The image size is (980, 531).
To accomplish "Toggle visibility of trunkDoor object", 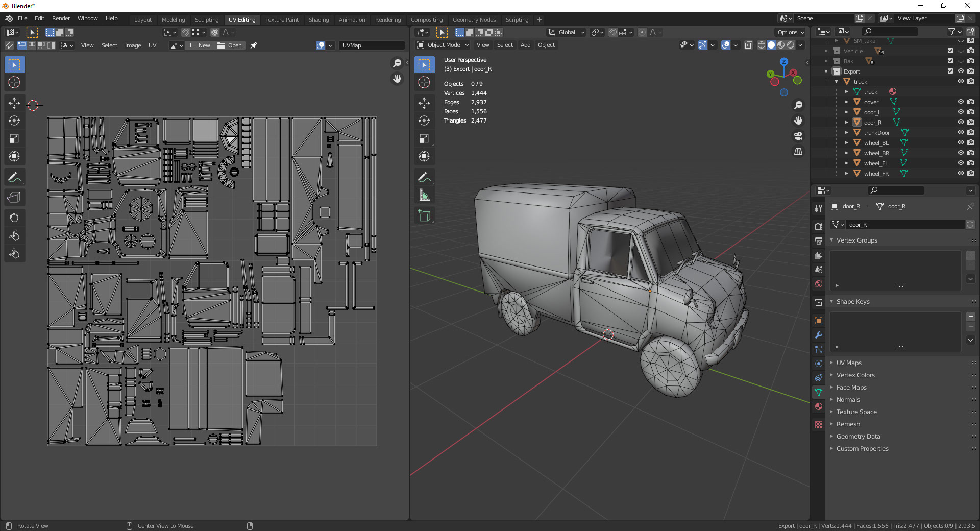I will (961, 132).
